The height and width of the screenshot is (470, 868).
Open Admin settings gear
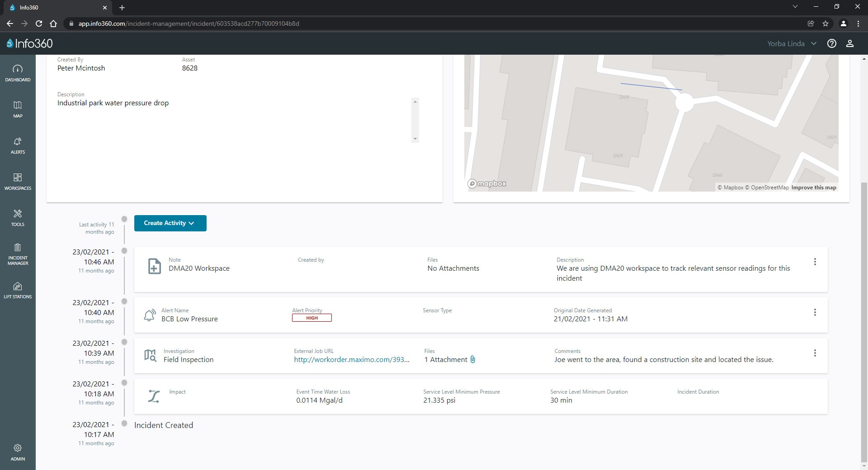(x=18, y=452)
